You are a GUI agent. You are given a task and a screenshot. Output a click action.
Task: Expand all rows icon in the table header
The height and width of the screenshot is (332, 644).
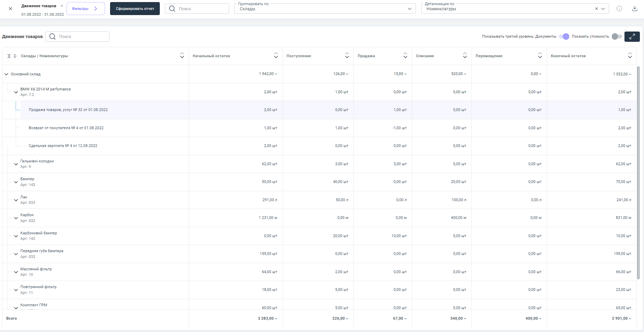coord(9,56)
